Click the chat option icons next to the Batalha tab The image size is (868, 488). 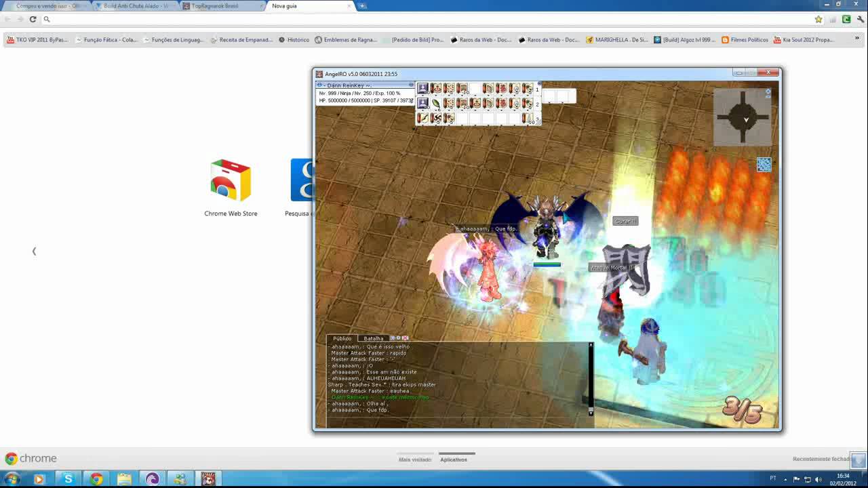(x=399, y=338)
